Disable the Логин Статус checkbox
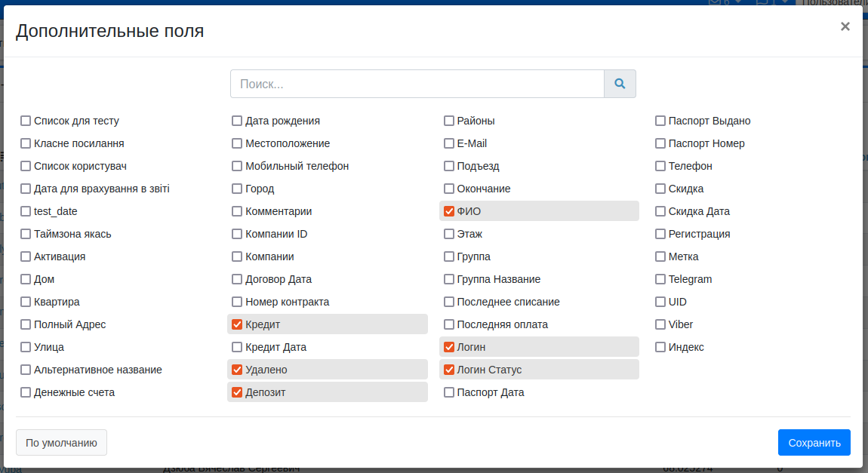868x473 pixels. click(449, 370)
